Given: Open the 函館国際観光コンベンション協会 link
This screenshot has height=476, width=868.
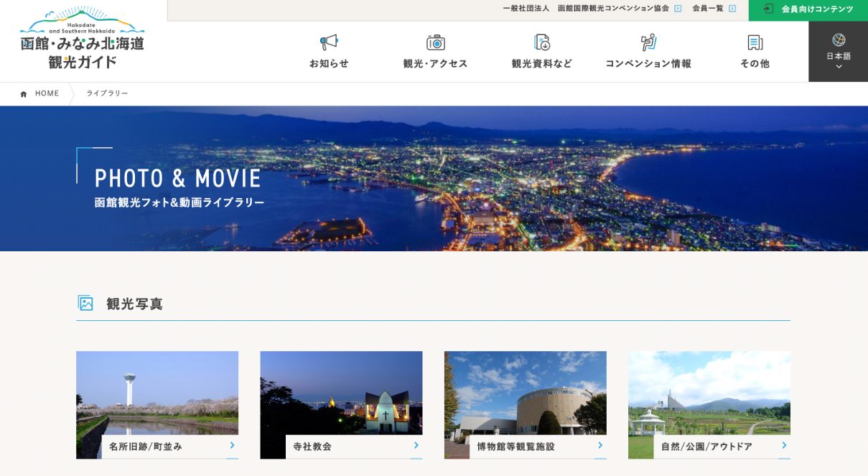Looking at the screenshot, I should (x=613, y=9).
